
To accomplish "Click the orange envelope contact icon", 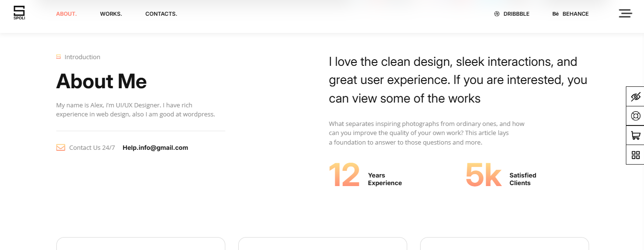I will point(61,147).
